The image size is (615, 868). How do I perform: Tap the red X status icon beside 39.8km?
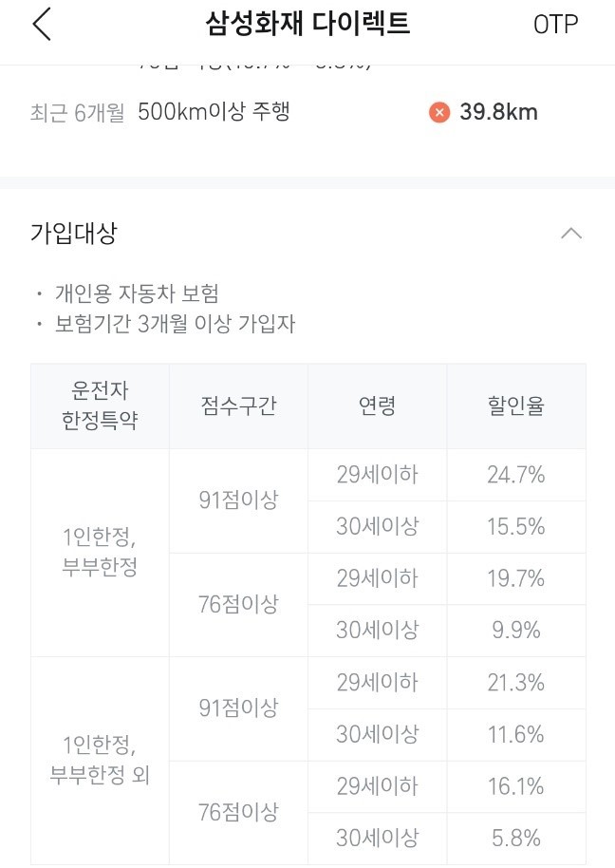(x=438, y=112)
